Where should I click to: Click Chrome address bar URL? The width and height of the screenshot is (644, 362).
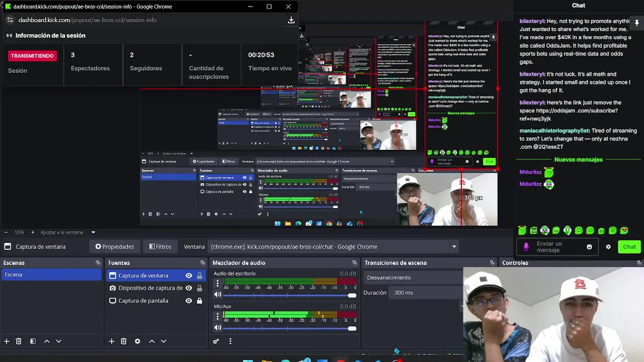[88, 20]
